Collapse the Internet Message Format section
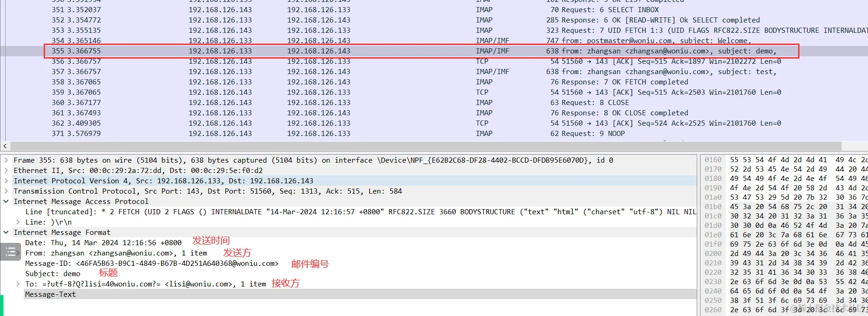The image size is (868, 316). click(x=6, y=233)
